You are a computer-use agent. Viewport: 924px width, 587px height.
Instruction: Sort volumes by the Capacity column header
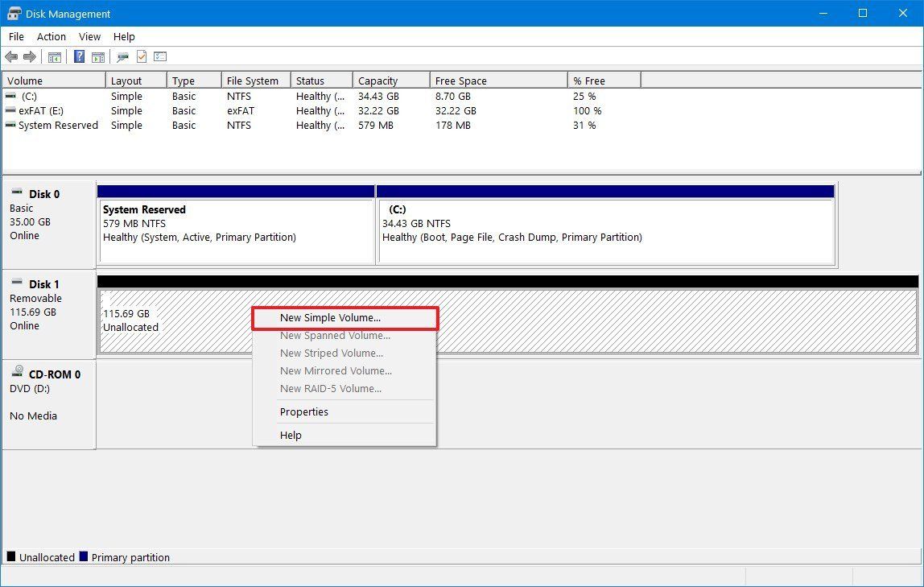pos(378,80)
